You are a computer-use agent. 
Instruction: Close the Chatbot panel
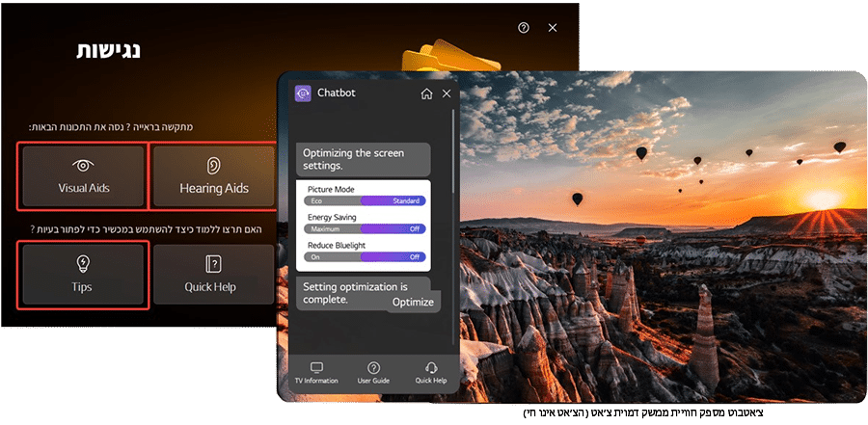coord(447,93)
